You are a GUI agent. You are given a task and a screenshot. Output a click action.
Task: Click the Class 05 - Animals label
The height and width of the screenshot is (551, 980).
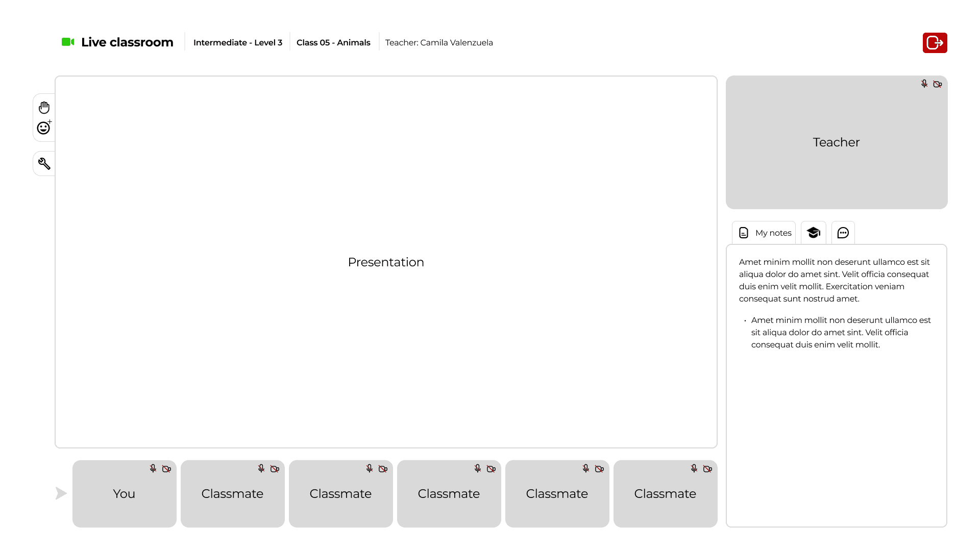333,42
